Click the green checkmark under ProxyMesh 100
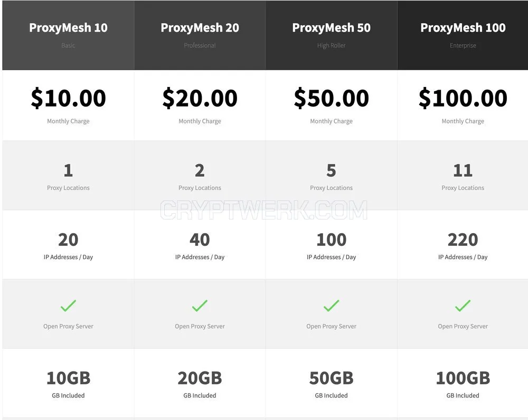 click(463, 306)
